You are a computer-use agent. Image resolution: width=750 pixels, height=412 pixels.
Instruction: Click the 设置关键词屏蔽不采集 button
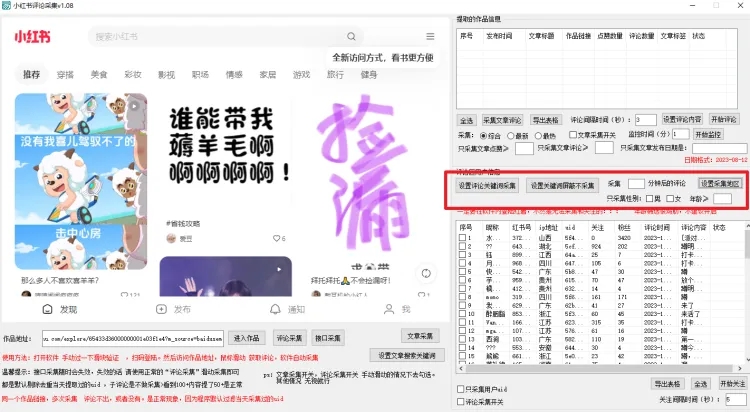click(x=562, y=186)
